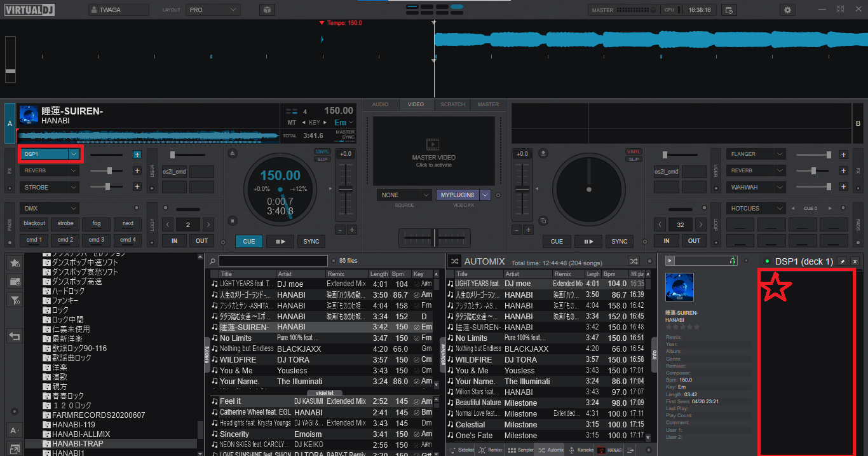The image size is (868, 456).
Task: Switch to the AUDIO mixer tab
Action: pyautogui.click(x=380, y=104)
